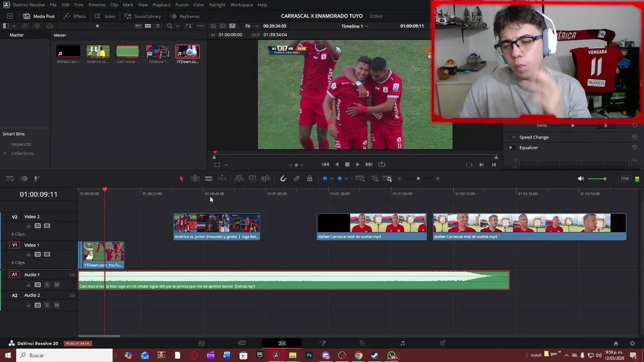Open the flag color dropdown arrow
Screen dimensions: 644x362
pos(331,179)
